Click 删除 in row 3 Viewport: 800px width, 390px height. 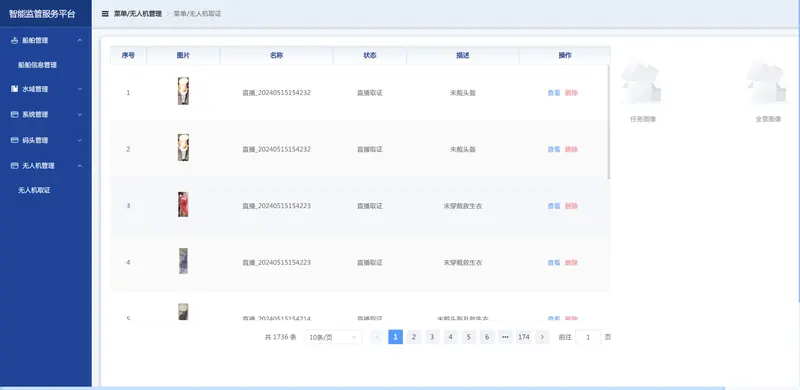[x=571, y=206]
